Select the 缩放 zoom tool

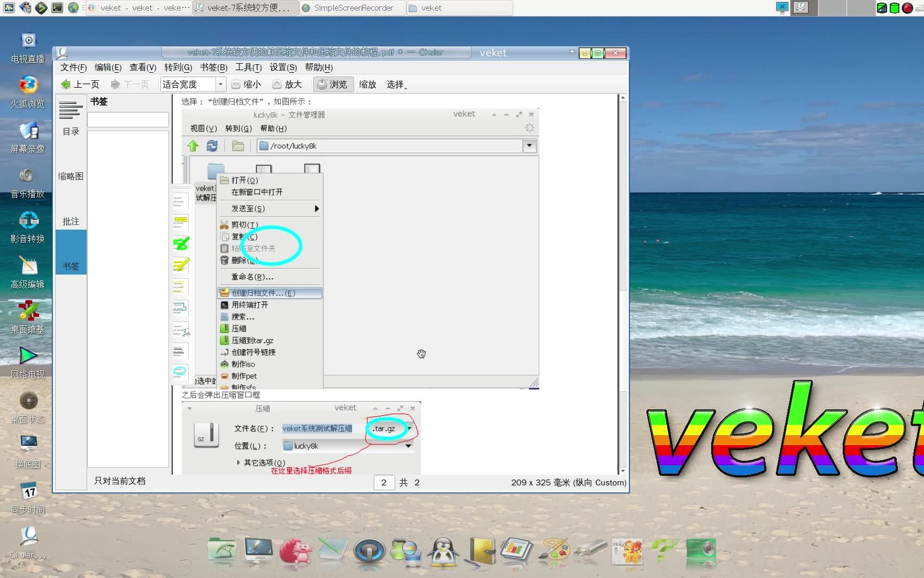[x=367, y=85]
